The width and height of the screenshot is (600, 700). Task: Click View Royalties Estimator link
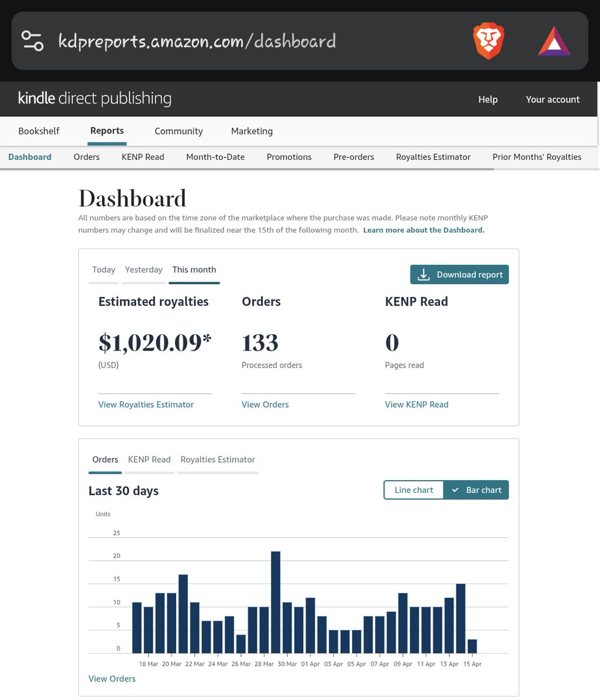[x=146, y=404]
